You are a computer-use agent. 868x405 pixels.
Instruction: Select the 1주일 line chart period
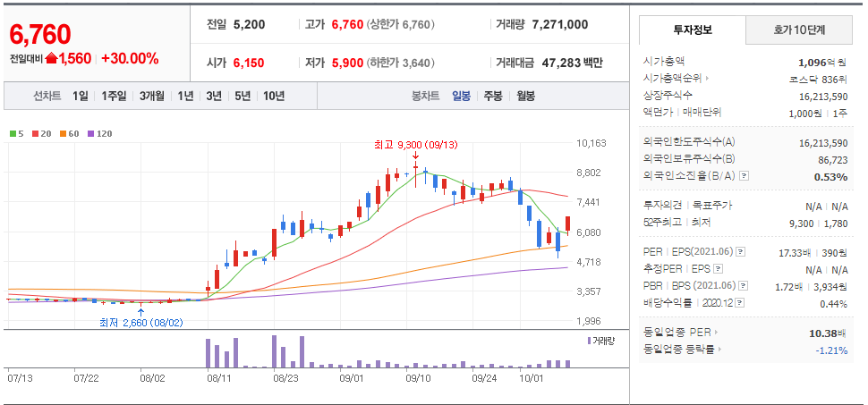coord(114,96)
